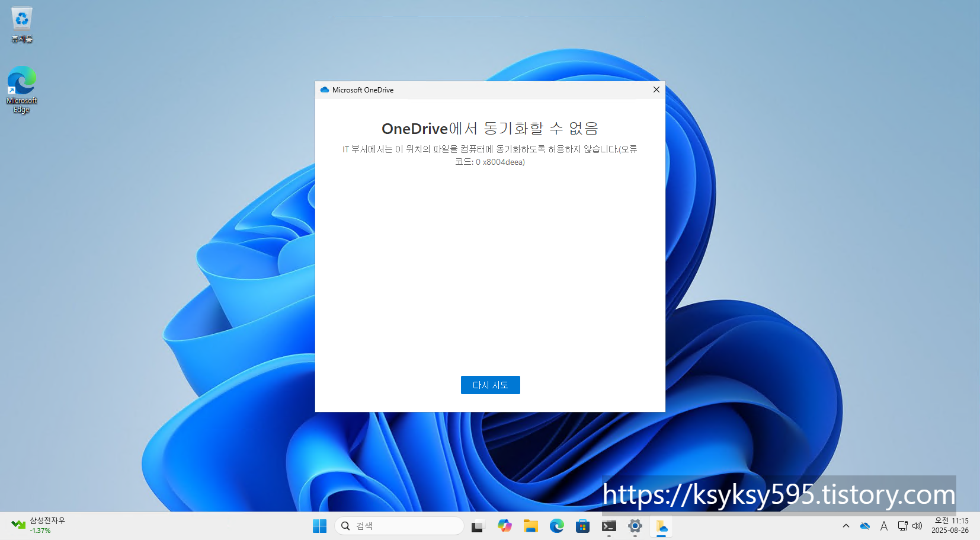This screenshot has width=980, height=540.
Task: Click heading OneDrive에서 동기화할 수 없음
Action: coord(490,128)
